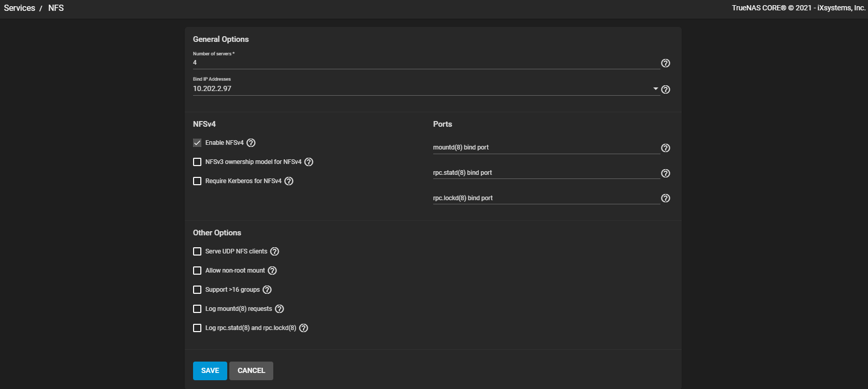Click the Number of servers field

pos(424,63)
